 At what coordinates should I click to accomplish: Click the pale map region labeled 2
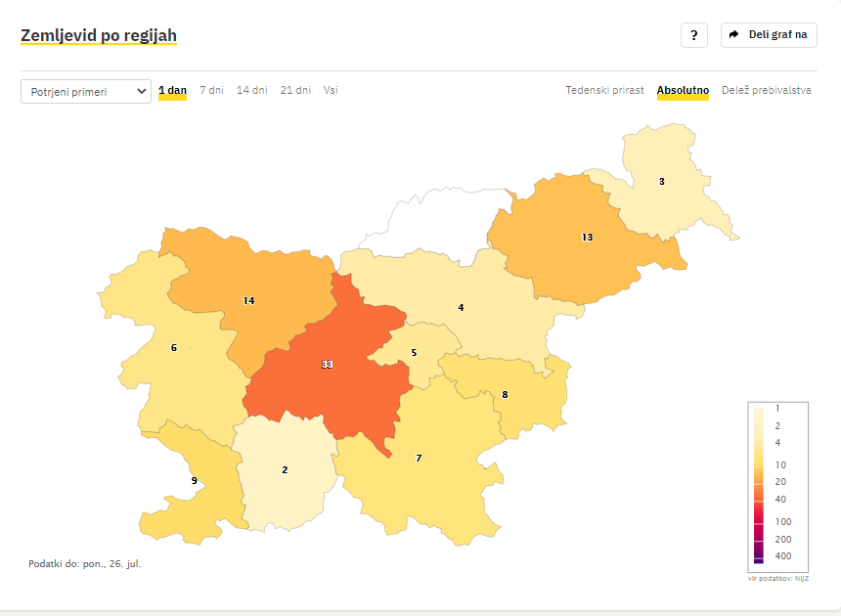285,469
